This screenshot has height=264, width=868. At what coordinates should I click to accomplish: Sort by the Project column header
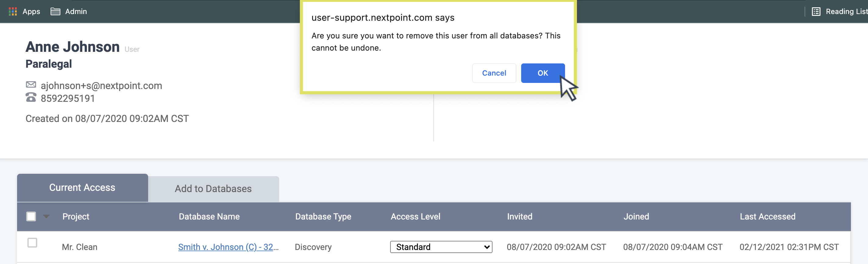tap(76, 216)
